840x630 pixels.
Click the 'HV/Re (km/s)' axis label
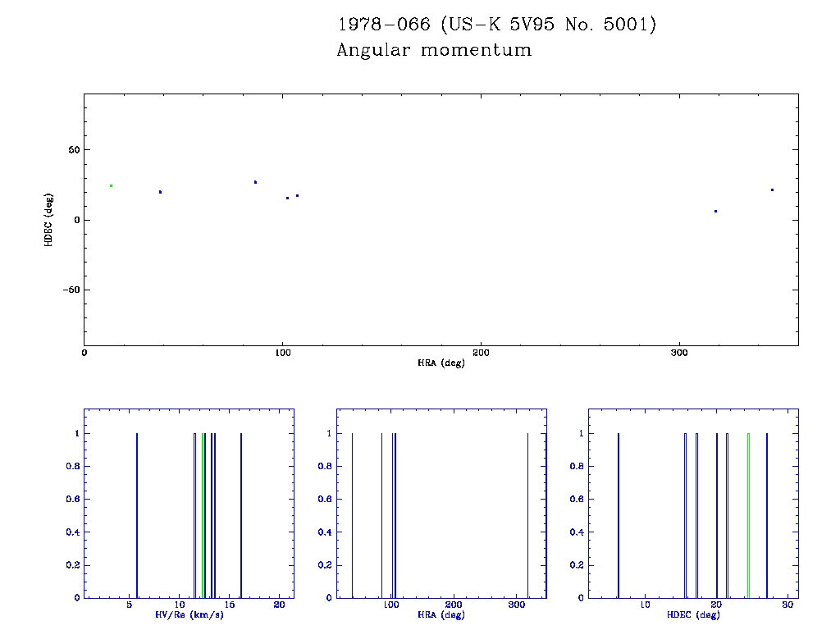tap(189, 614)
